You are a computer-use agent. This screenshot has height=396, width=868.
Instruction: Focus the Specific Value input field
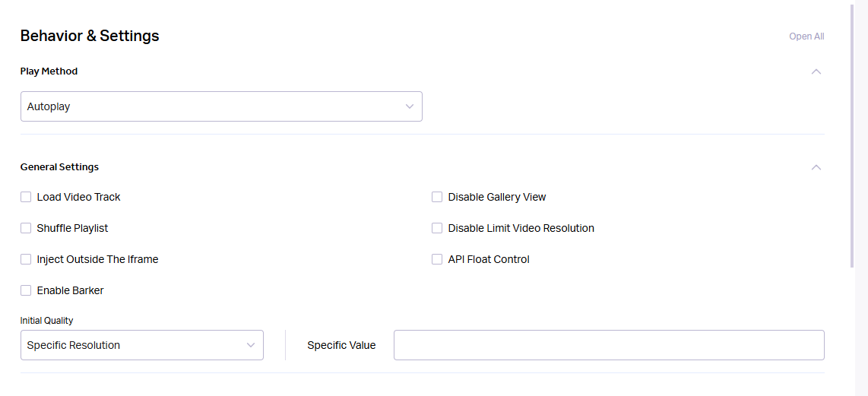coord(609,345)
